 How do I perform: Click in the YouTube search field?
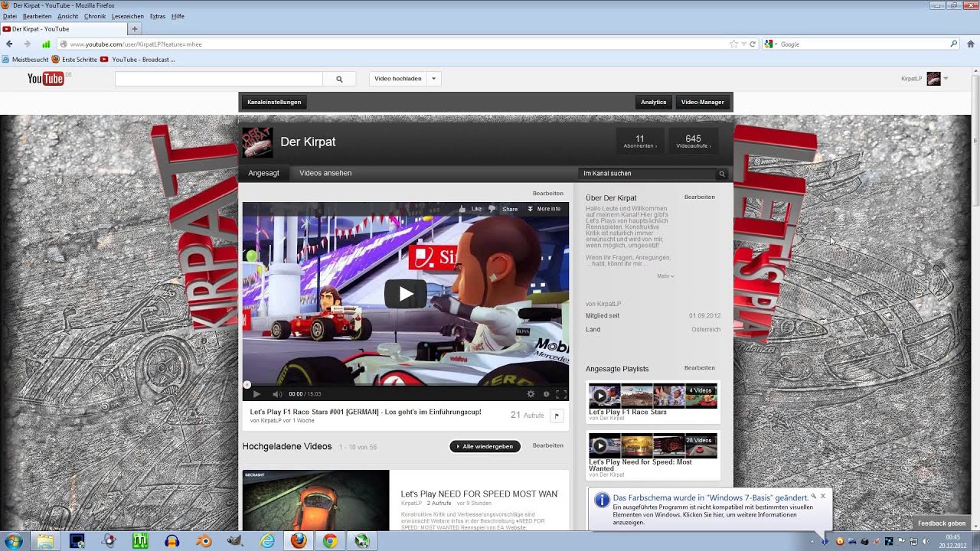219,79
